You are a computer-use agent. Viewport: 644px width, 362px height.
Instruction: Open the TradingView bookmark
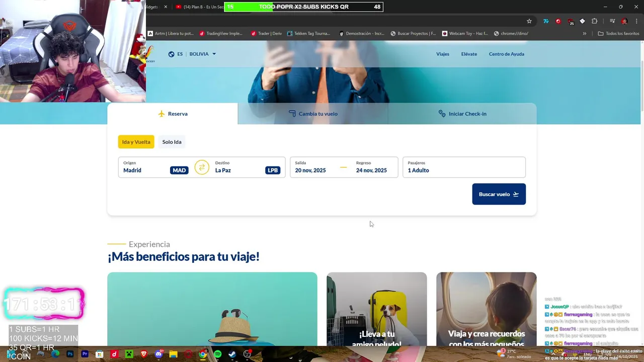(221, 34)
